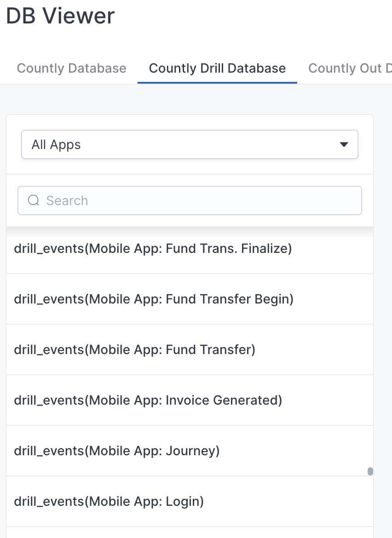Click the Search placeholder text

pos(67,200)
